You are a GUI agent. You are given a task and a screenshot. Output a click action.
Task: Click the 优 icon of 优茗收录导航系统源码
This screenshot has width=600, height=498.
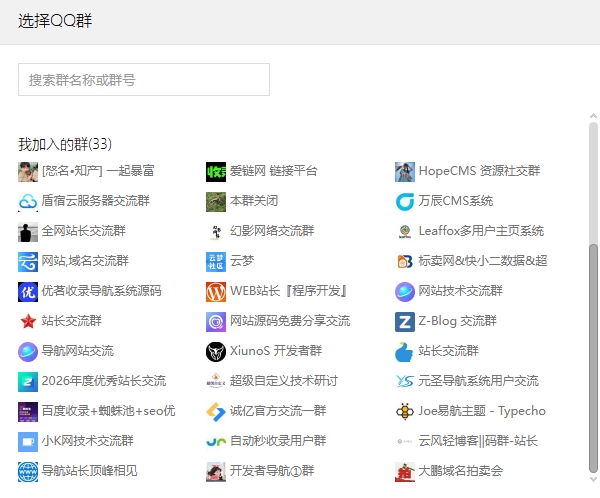[28, 292]
